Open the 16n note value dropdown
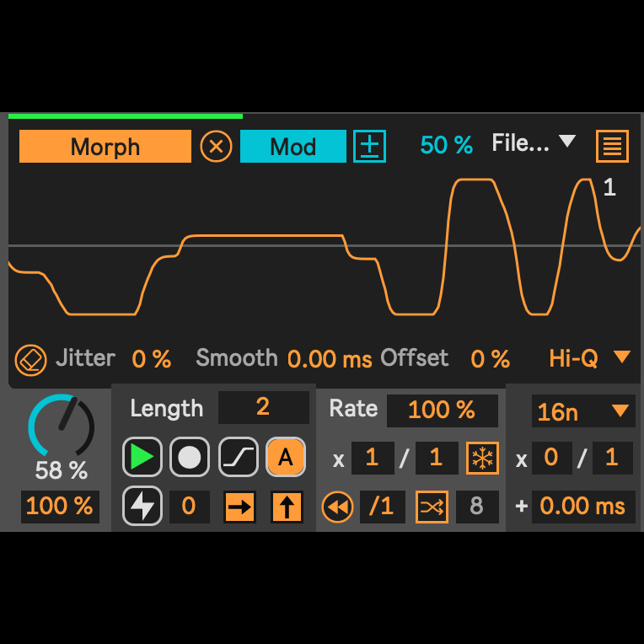644x644 pixels. point(583,411)
